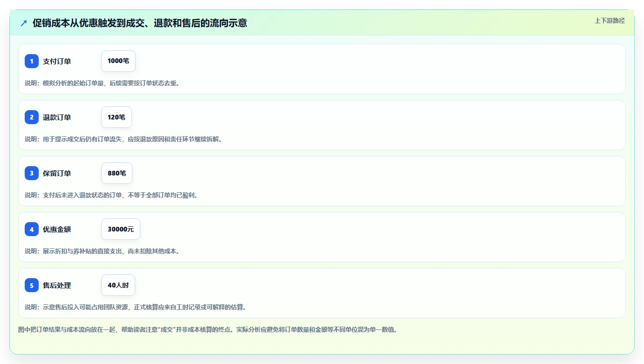Image resolution: width=644 pixels, height=364 pixels.
Task: Click the arrow icon beside the title
Action: 24,23
